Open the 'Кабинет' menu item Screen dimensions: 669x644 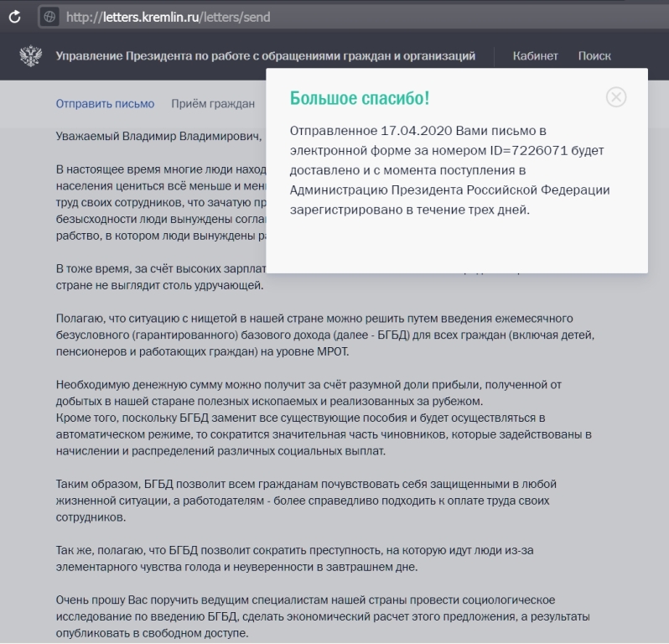click(535, 56)
